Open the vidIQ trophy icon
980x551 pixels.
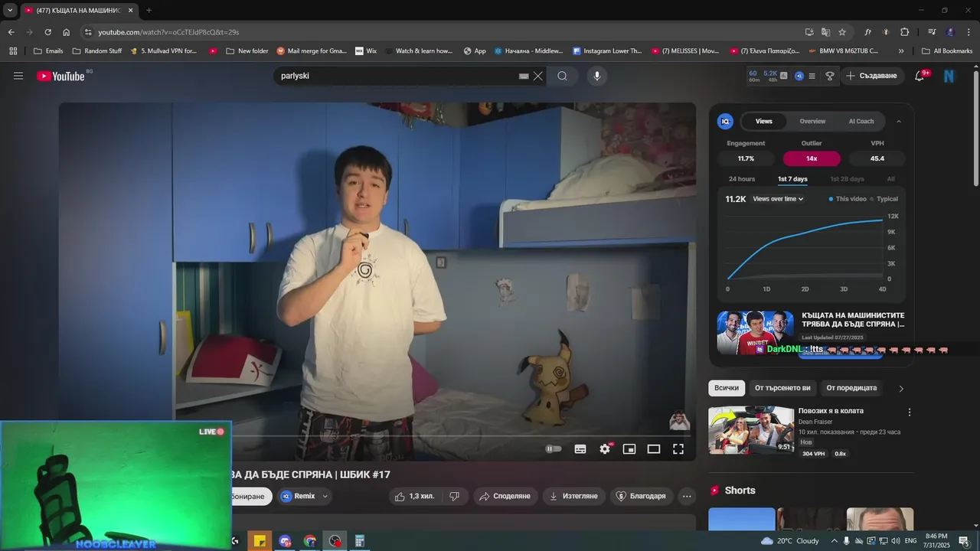pyautogui.click(x=829, y=76)
